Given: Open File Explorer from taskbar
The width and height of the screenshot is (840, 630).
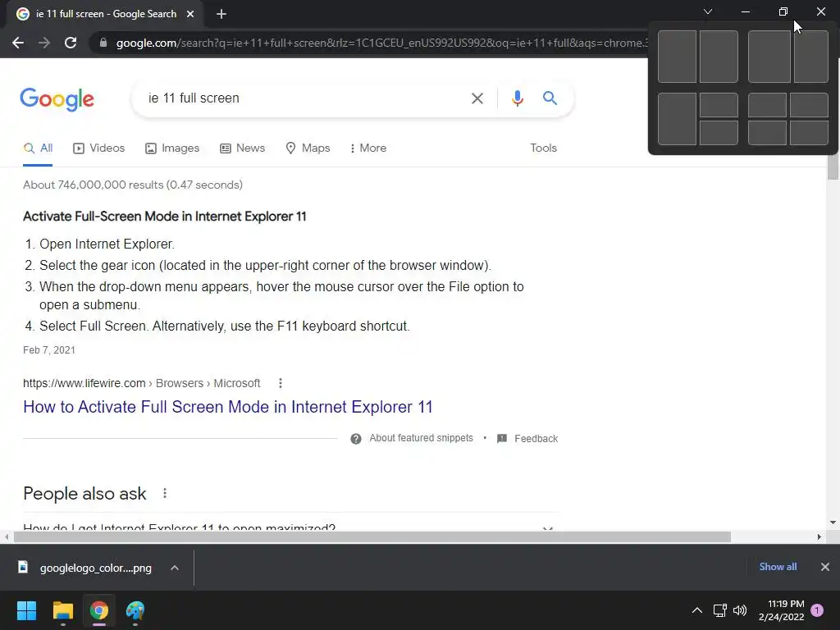Looking at the screenshot, I should click(x=62, y=610).
